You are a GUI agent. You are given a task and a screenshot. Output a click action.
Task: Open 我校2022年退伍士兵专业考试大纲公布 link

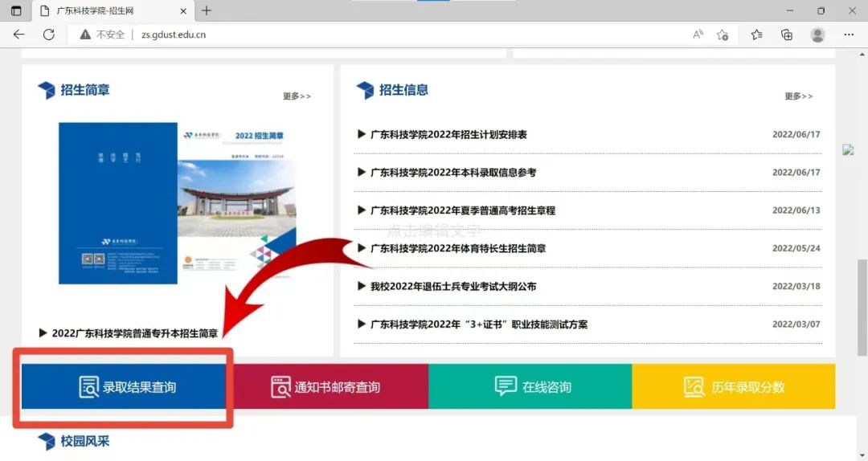point(453,286)
